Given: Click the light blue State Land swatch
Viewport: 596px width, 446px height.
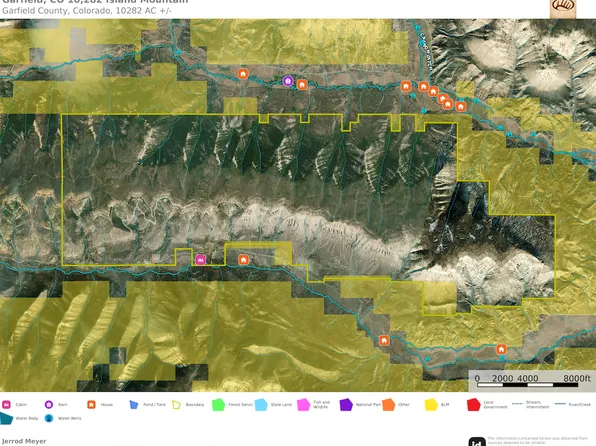Looking at the screenshot, I should (x=261, y=405).
